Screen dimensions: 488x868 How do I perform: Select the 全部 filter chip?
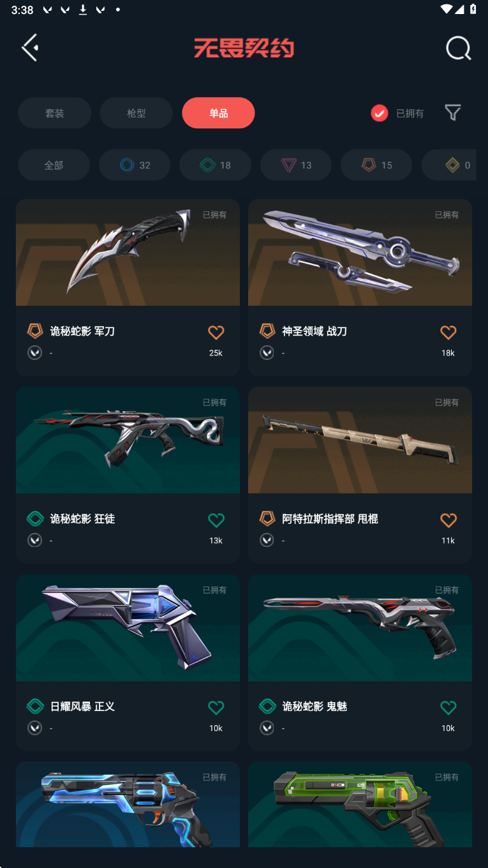point(54,165)
